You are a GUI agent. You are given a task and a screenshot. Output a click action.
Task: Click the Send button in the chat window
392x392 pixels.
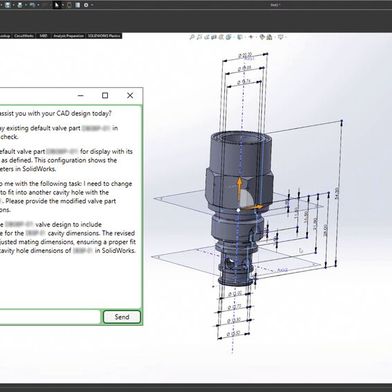point(122,317)
